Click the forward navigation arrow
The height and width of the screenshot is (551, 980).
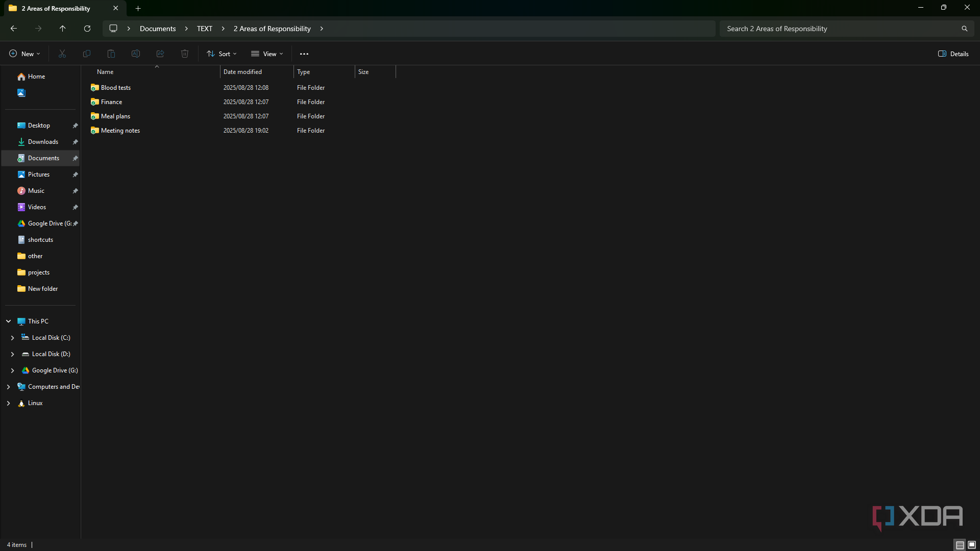tap(38, 29)
